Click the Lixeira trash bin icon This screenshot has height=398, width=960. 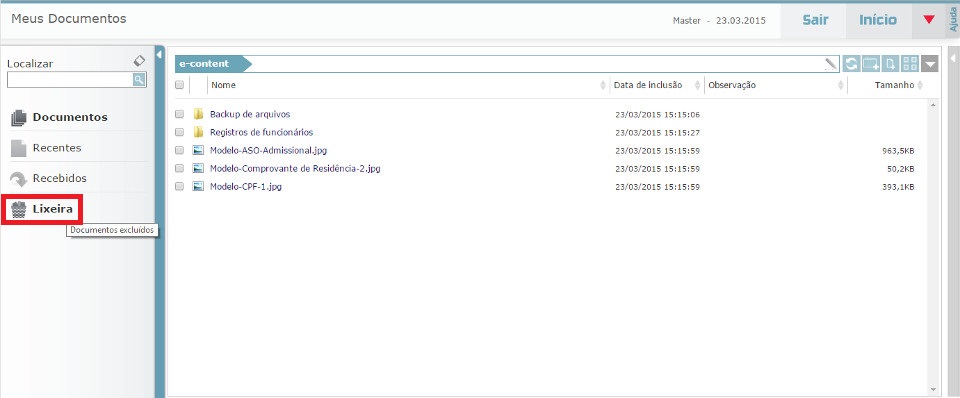(18, 210)
